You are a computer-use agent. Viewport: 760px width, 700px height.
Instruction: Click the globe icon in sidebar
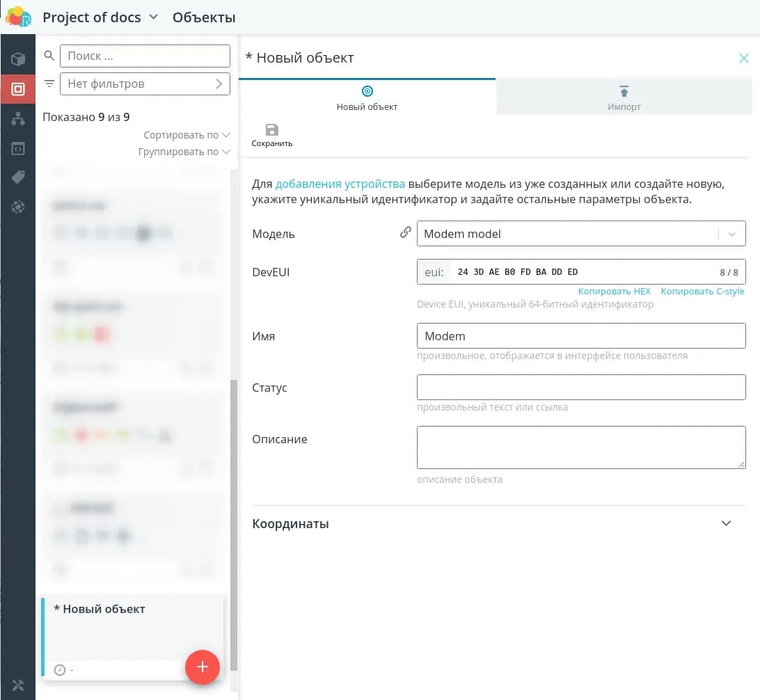(x=18, y=207)
